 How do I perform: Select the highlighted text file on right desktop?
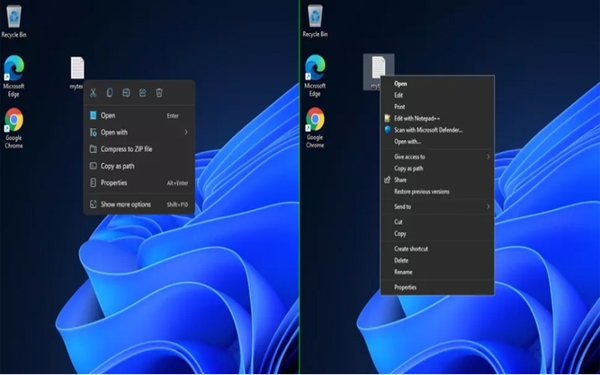click(378, 72)
